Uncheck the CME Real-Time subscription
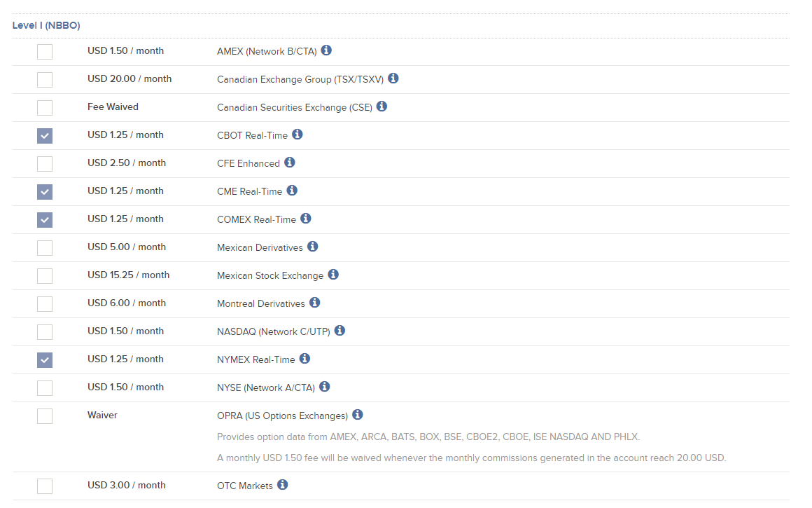The height and width of the screenshot is (508, 812). point(45,192)
